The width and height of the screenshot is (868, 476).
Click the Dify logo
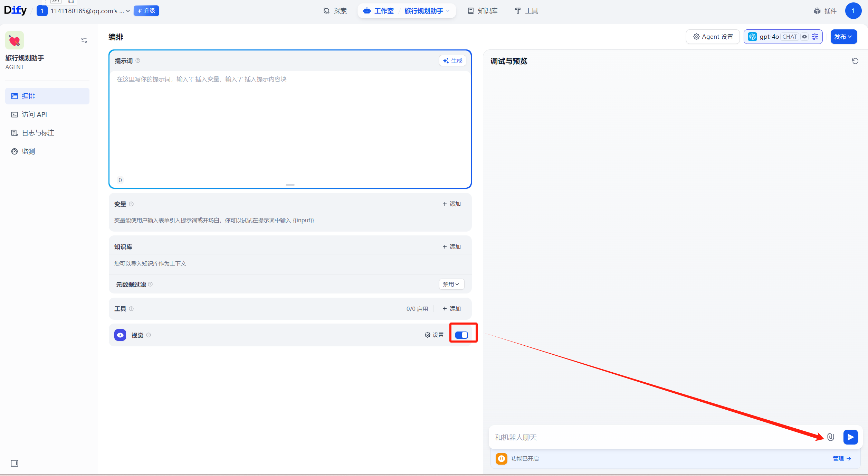click(x=15, y=10)
